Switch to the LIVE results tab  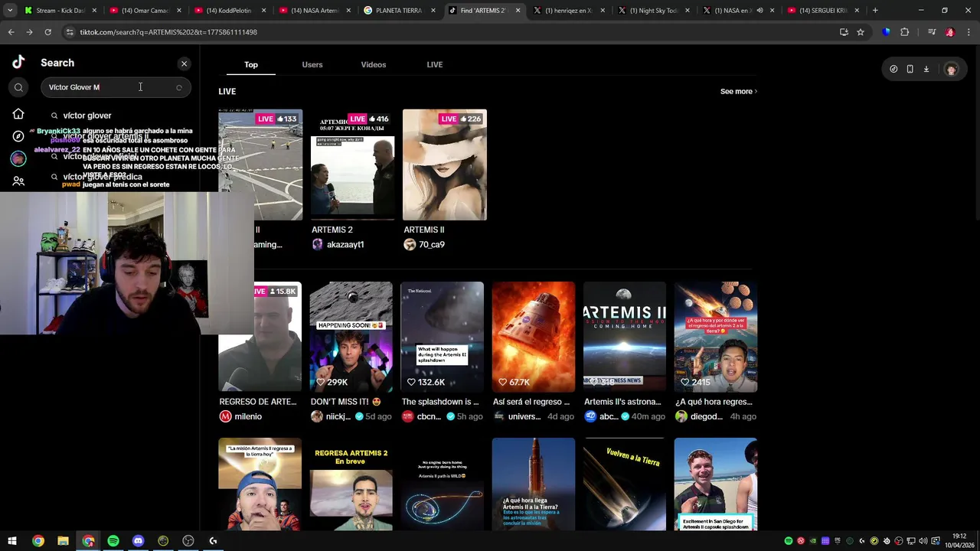(x=435, y=65)
